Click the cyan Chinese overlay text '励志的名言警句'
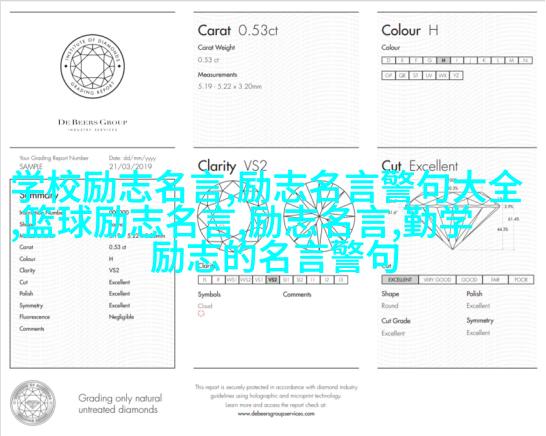The image size is (546, 436). point(274,257)
